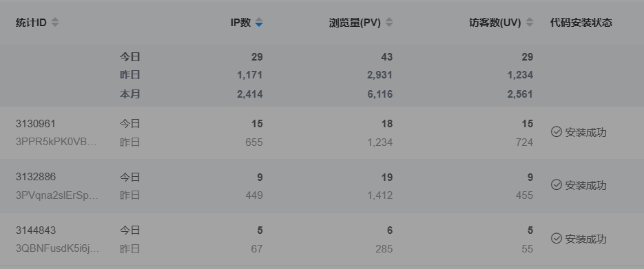Sort by 浏览量(PV) using the arrow icon
Viewport: 644px width, 269px height.
(389, 23)
